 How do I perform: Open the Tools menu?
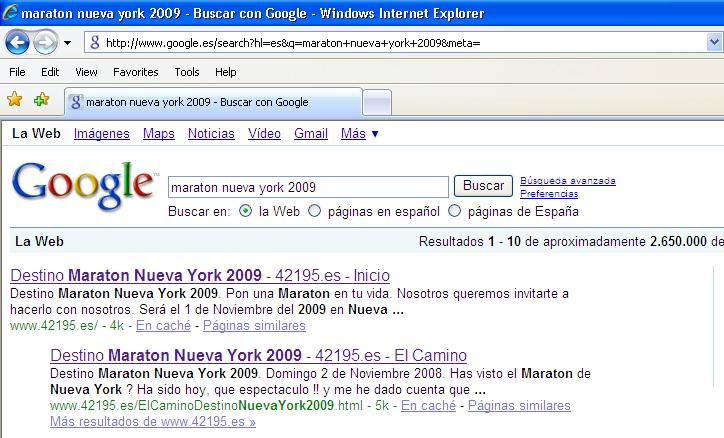coord(187,72)
